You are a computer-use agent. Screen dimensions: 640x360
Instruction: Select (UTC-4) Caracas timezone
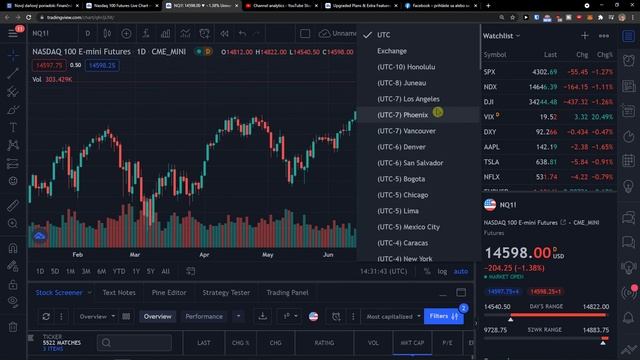pyautogui.click(x=418, y=243)
